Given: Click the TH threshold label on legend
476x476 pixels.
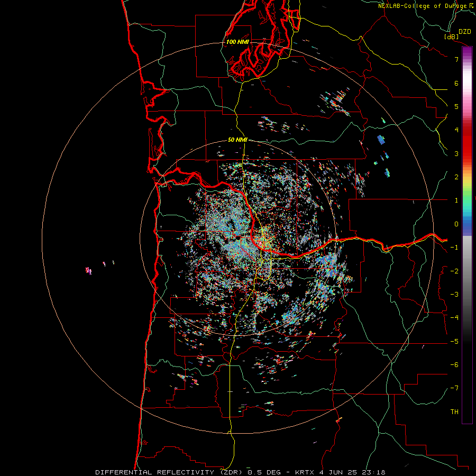Looking at the screenshot, I should click(454, 412).
